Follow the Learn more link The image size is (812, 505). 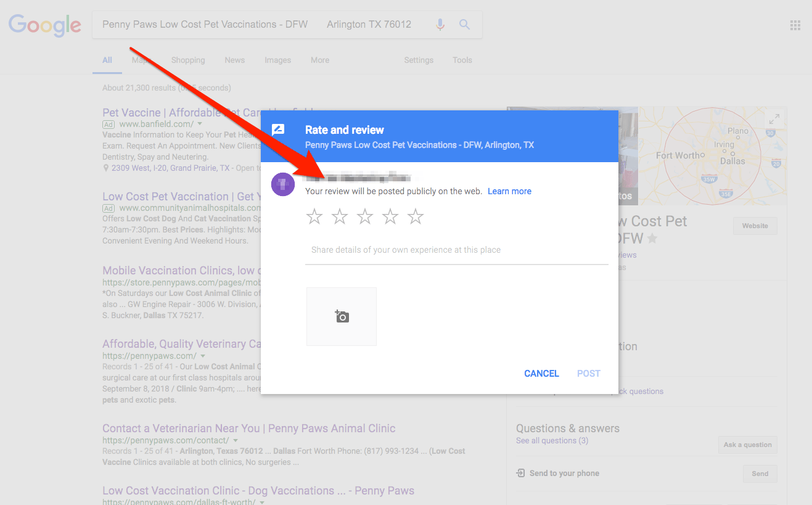pos(509,191)
